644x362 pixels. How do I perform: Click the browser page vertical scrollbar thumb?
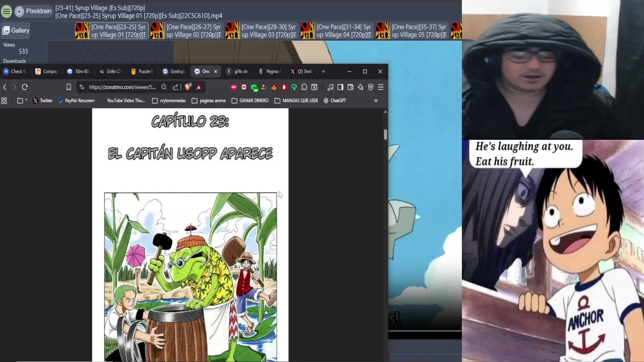point(385,134)
